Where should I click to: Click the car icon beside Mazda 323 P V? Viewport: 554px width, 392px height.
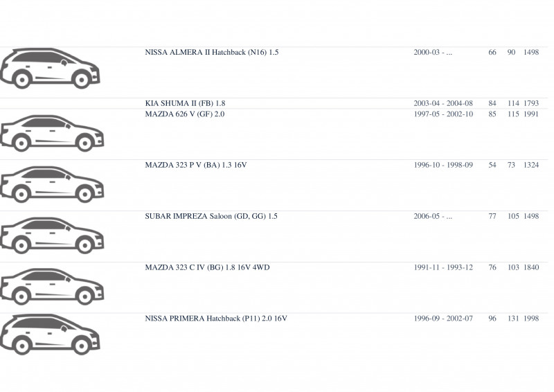point(52,184)
